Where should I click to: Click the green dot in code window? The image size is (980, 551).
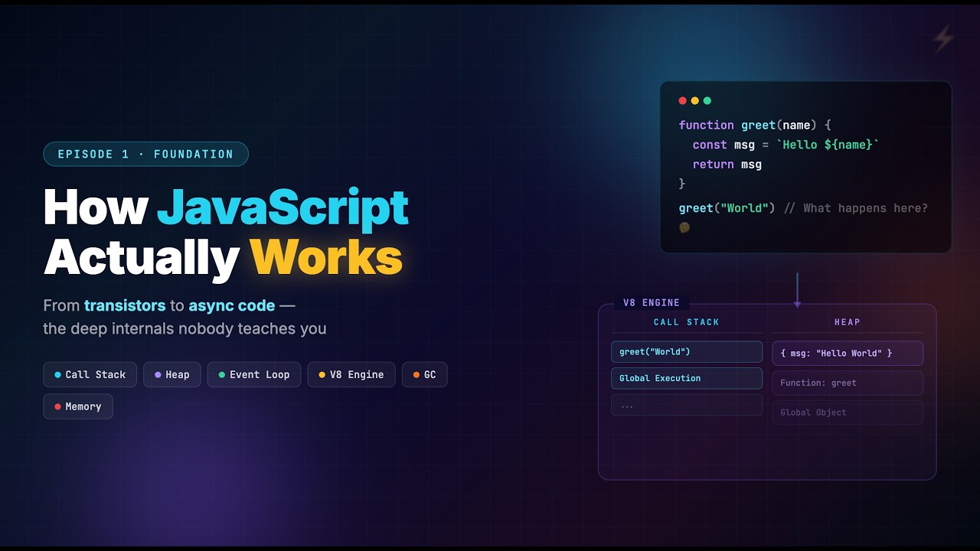coord(707,101)
